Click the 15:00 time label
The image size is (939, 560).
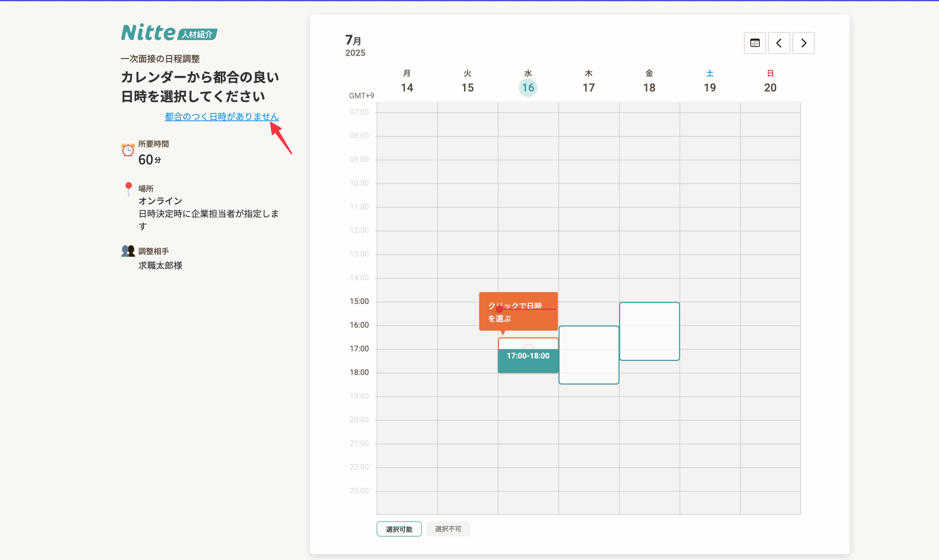[359, 302]
